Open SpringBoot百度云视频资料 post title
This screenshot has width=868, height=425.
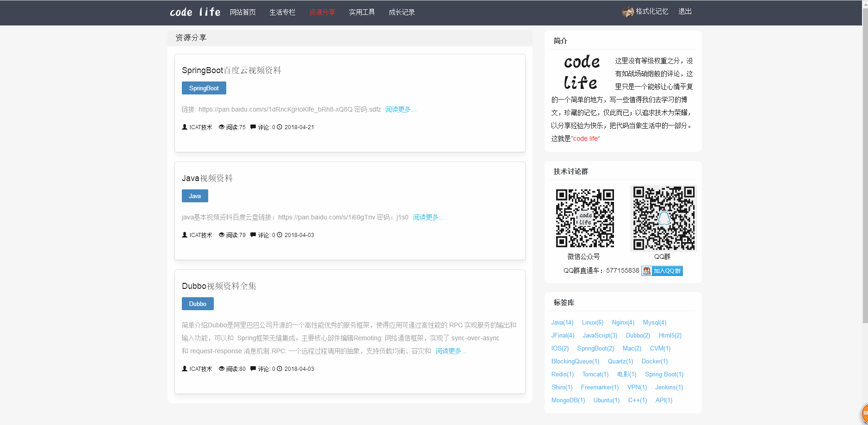(231, 70)
